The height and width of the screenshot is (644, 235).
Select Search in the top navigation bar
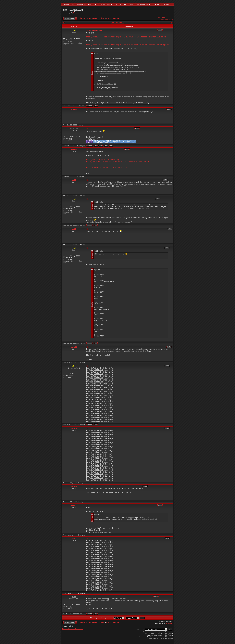(x=115, y=5)
